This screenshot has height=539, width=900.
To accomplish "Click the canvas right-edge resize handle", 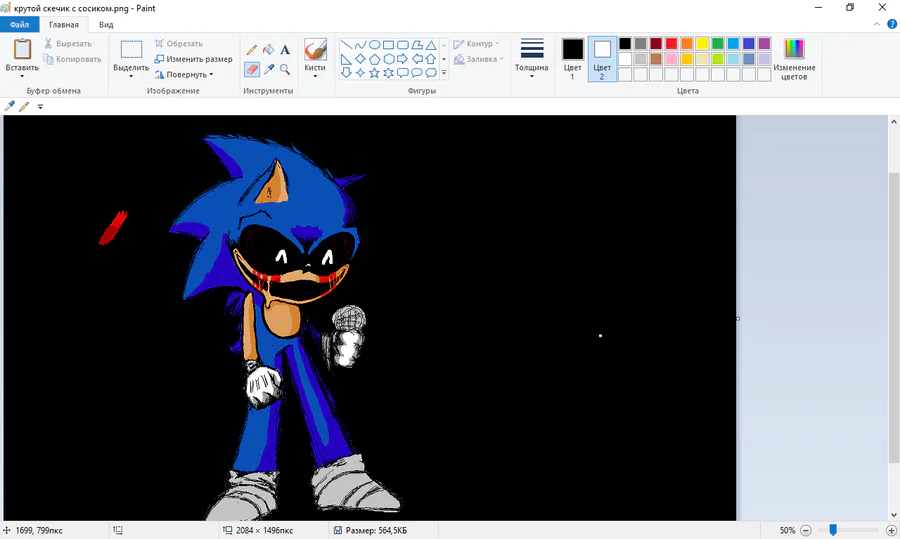I will (x=738, y=319).
